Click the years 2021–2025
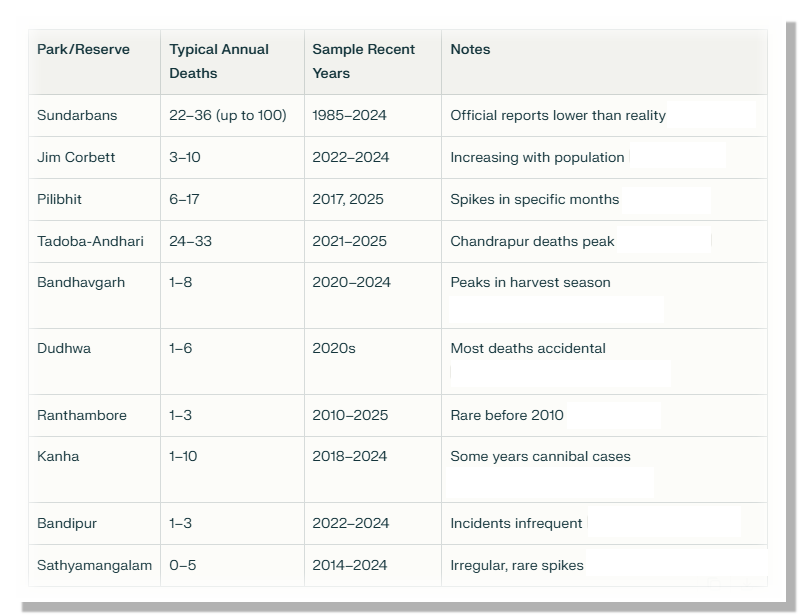 [x=350, y=241]
